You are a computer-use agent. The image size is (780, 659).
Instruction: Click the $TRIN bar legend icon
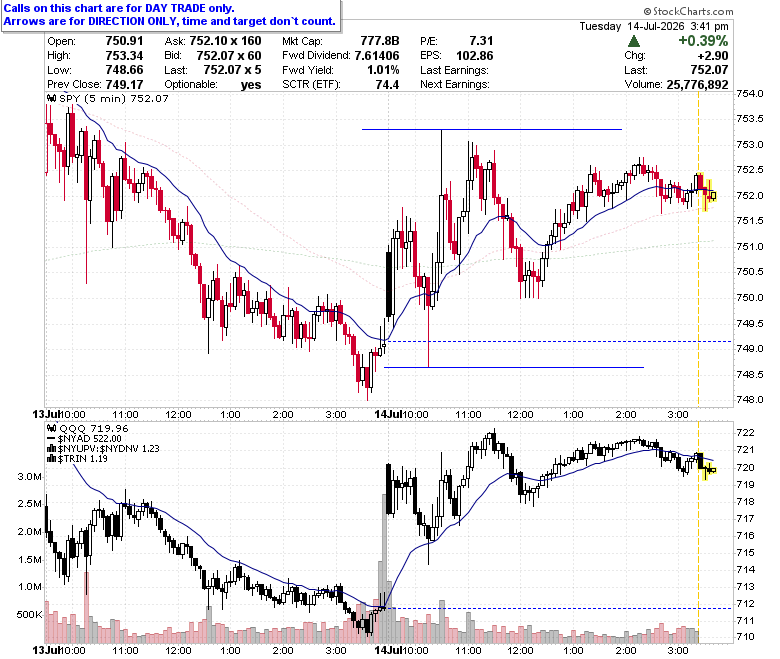click(52, 458)
